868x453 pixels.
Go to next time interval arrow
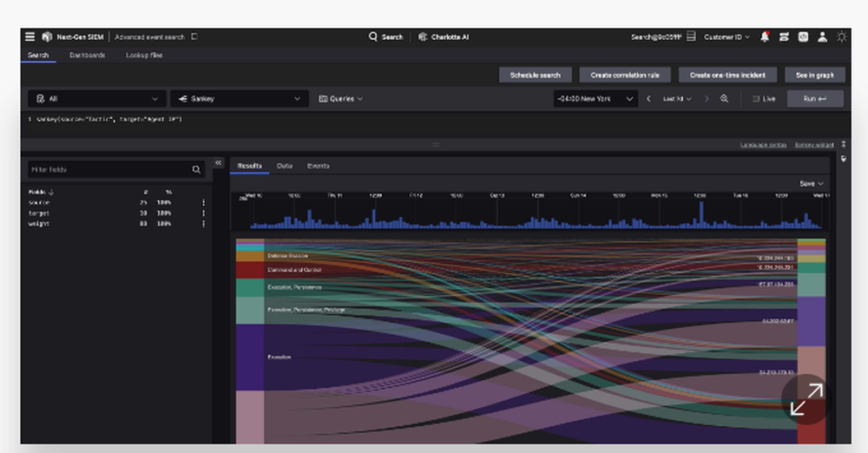pos(707,99)
